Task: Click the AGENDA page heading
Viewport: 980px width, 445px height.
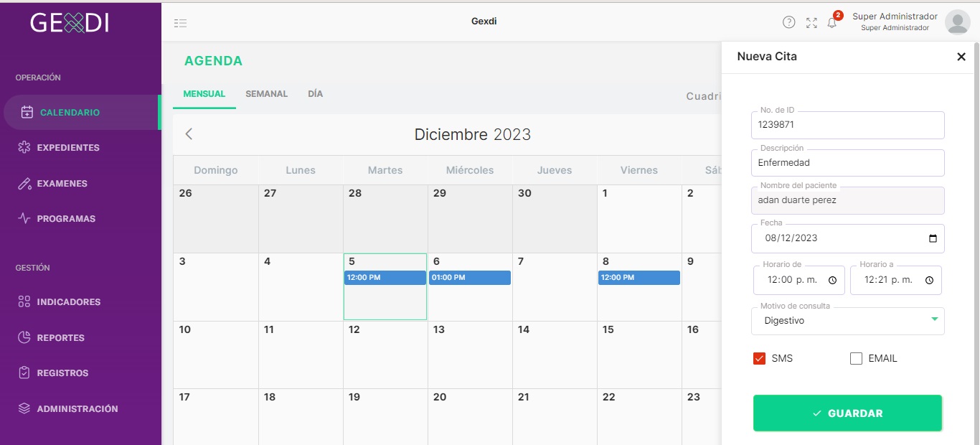Action: 213,61
